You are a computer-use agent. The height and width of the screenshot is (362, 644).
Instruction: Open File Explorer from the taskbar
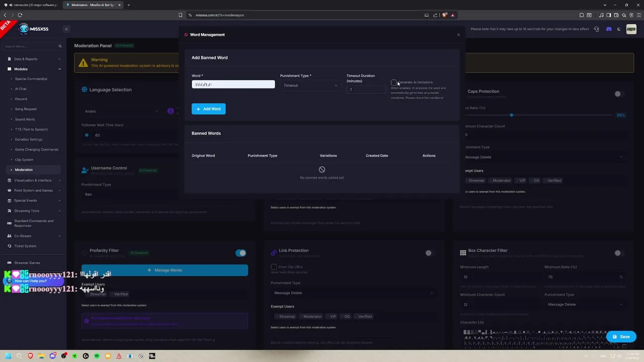(x=41, y=356)
